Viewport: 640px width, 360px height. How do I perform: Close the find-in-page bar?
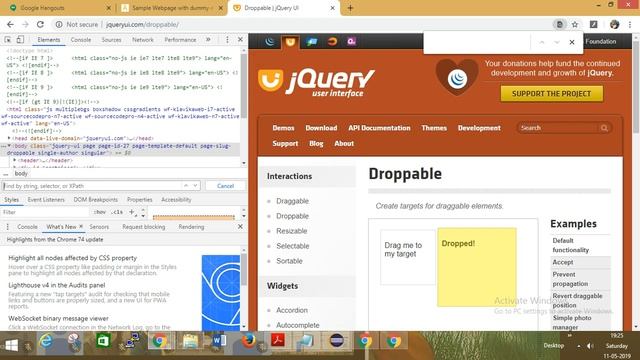[572, 42]
